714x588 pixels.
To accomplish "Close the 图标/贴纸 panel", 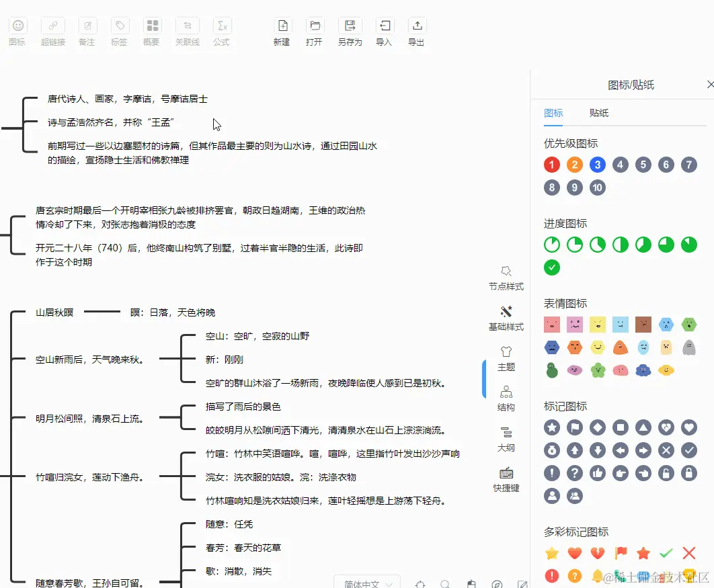I will coord(710,84).
